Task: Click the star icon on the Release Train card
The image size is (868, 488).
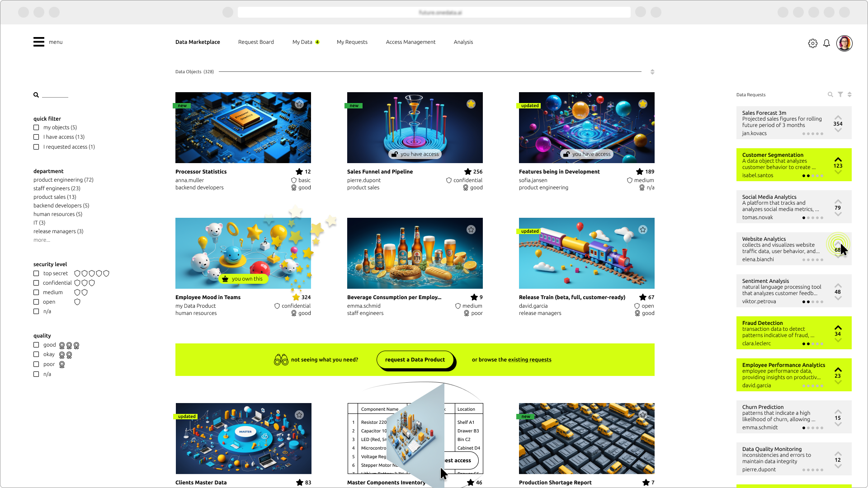Action: pos(643,230)
